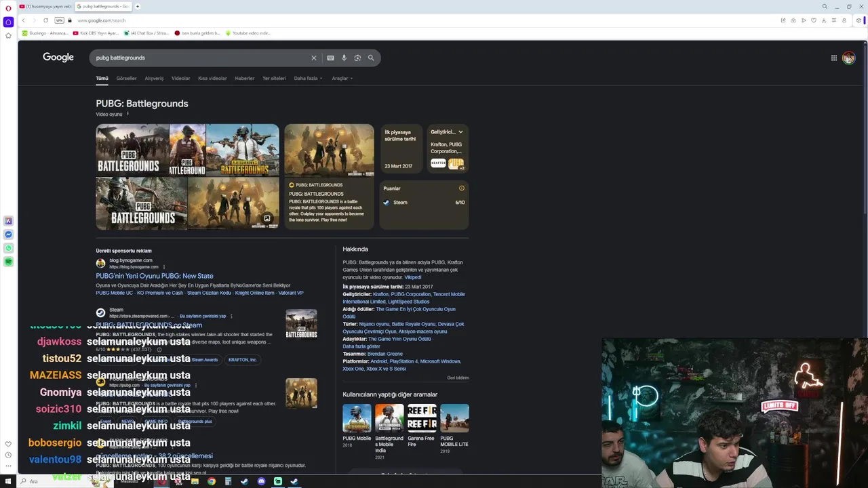Open Steam rating 6/10 row

[x=424, y=202]
